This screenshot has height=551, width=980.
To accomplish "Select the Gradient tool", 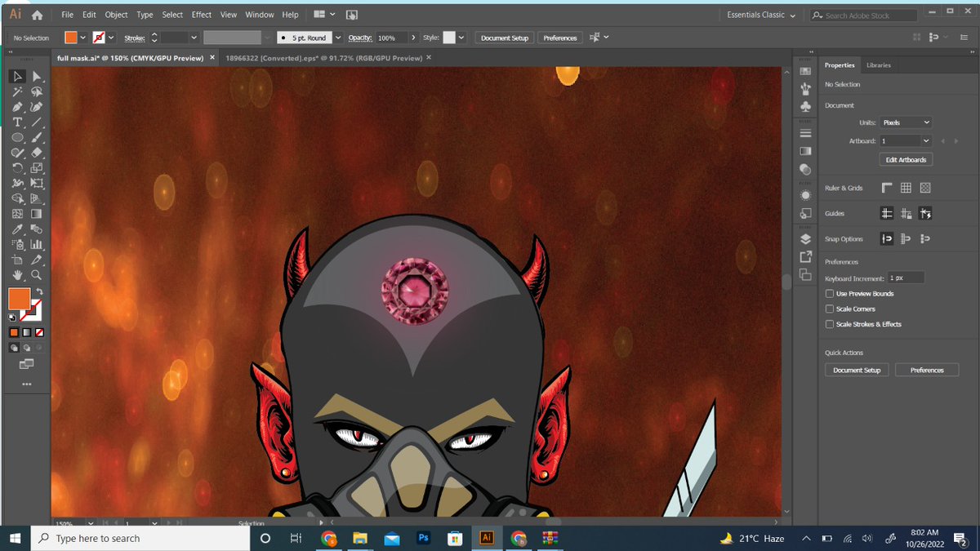I will tap(37, 214).
